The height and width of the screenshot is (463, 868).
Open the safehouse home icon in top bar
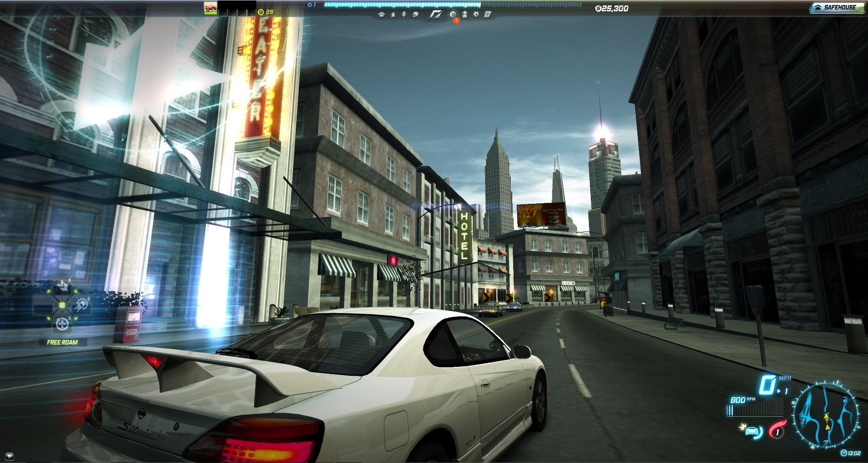coord(382,15)
